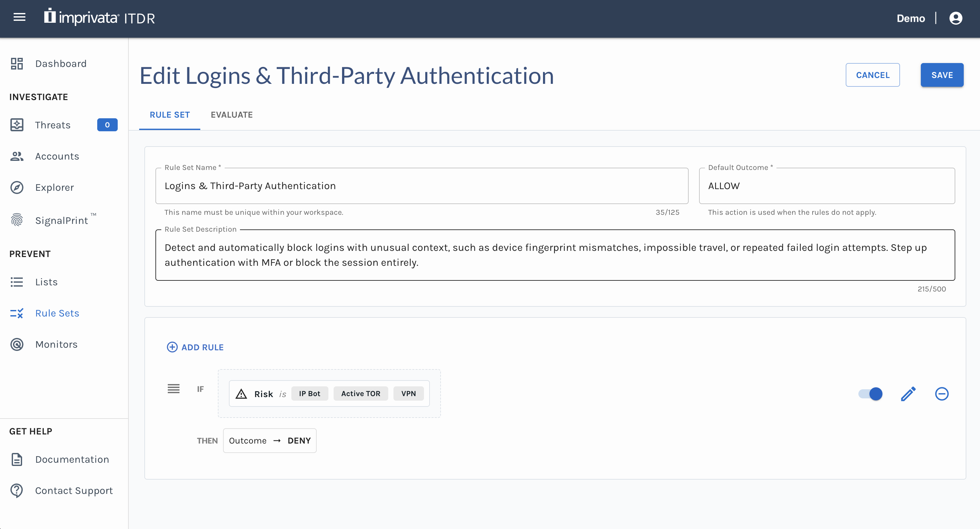The width and height of the screenshot is (980, 529).
Task: Disable the Risk rule toggle
Action: [870, 394]
